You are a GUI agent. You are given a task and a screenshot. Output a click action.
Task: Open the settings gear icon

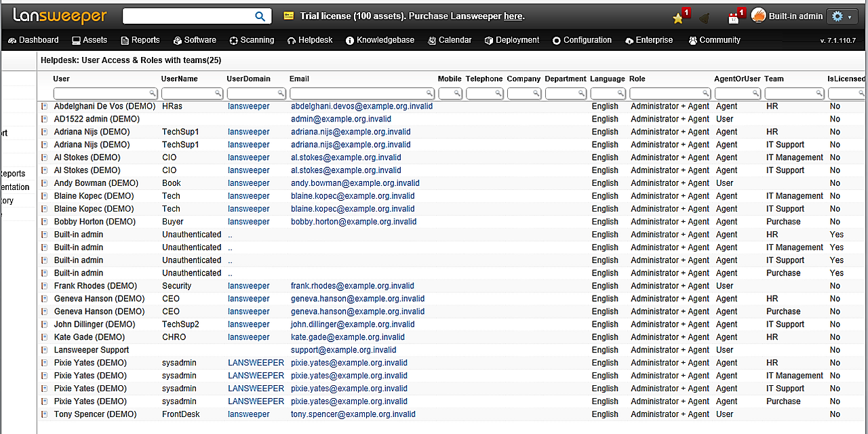tap(837, 15)
